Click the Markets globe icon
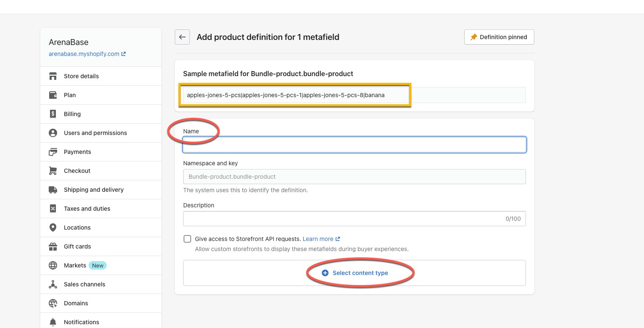Image resolution: width=644 pixels, height=328 pixels. pos(53,265)
